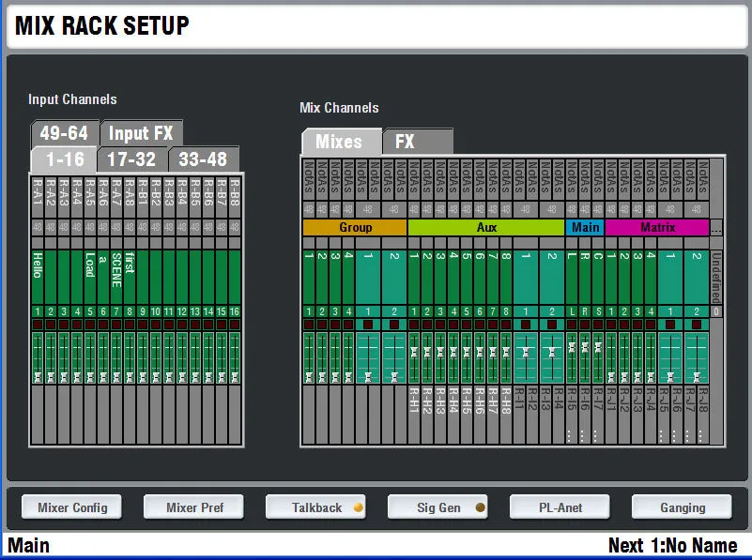752x560 pixels.
Task: Toggle mute indicator on Group 1 mono mix
Action: click(309, 325)
